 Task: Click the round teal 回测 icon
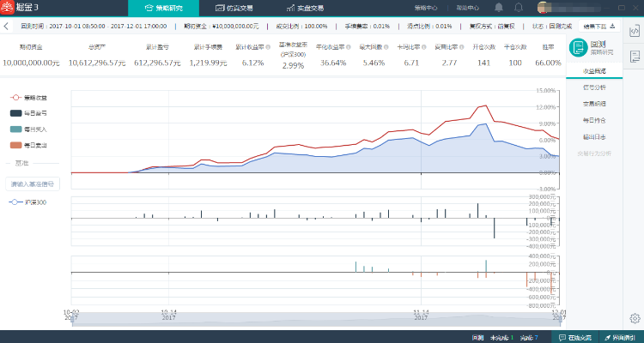(578, 48)
